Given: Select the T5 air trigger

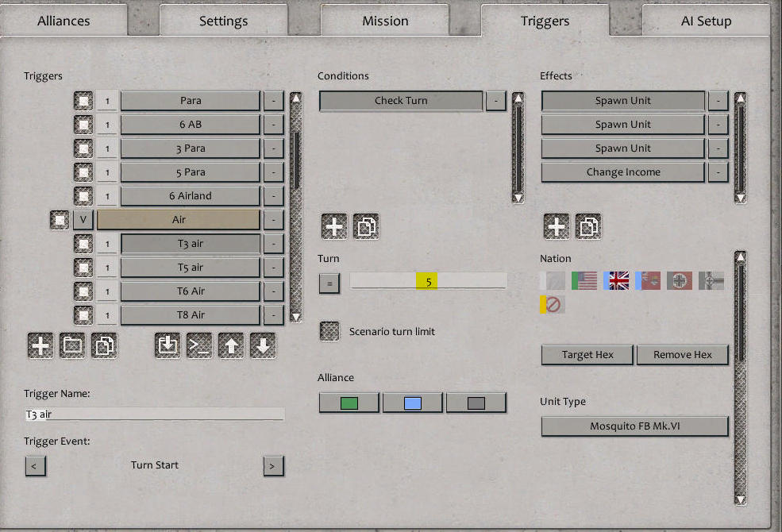Looking at the screenshot, I should point(191,268).
